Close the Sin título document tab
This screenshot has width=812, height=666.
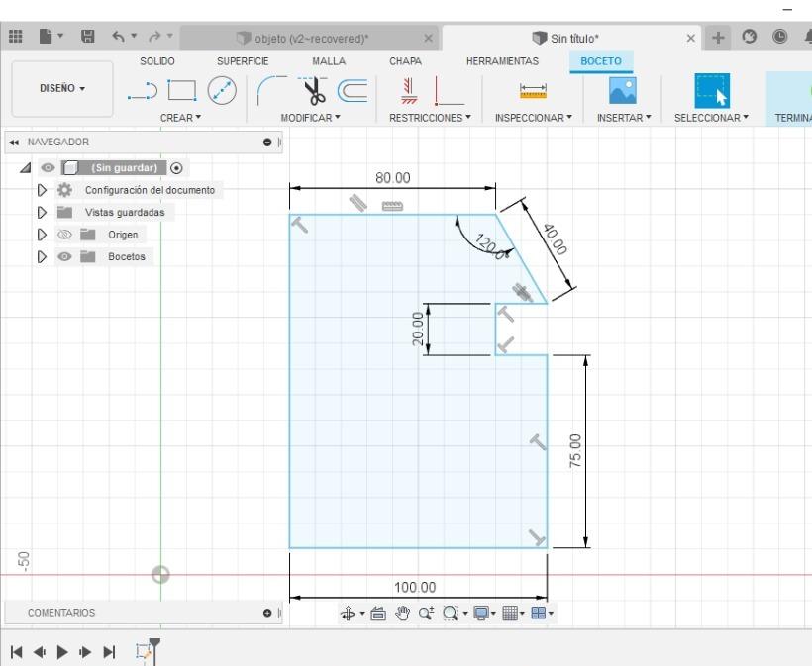pyautogui.click(x=690, y=39)
